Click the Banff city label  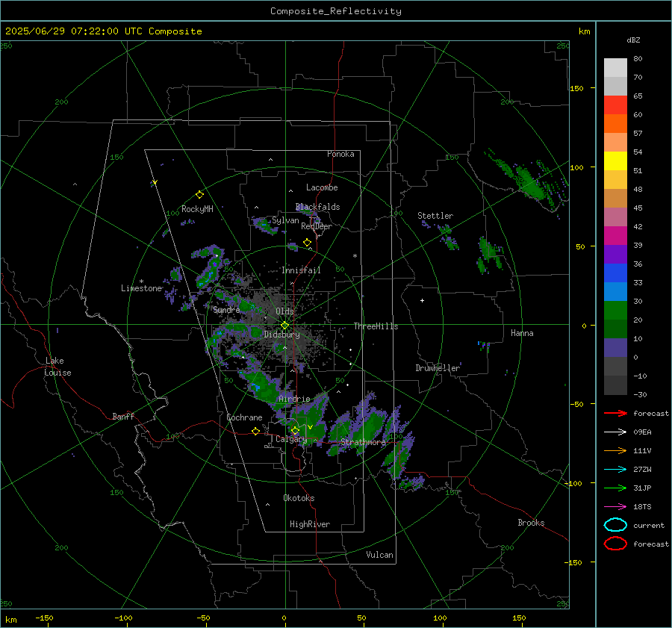click(123, 416)
